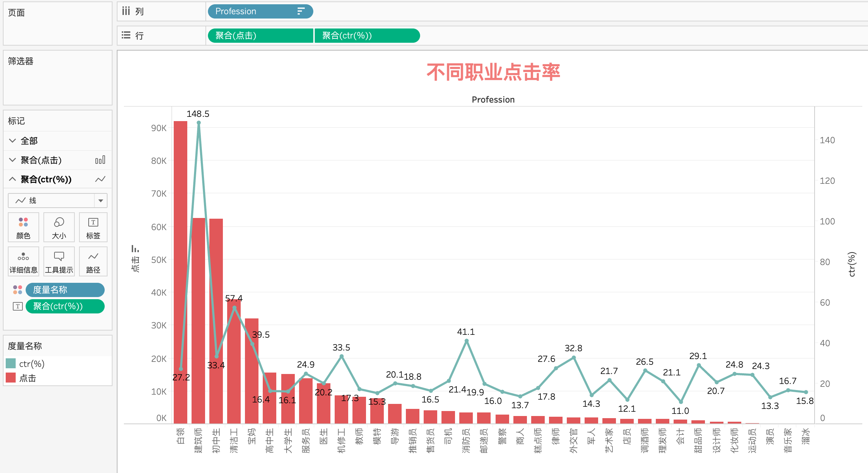This screenshot has height=473, width=868.
Task: Open the mark type dropdown showing 线
Action: [x=58, y=201]
